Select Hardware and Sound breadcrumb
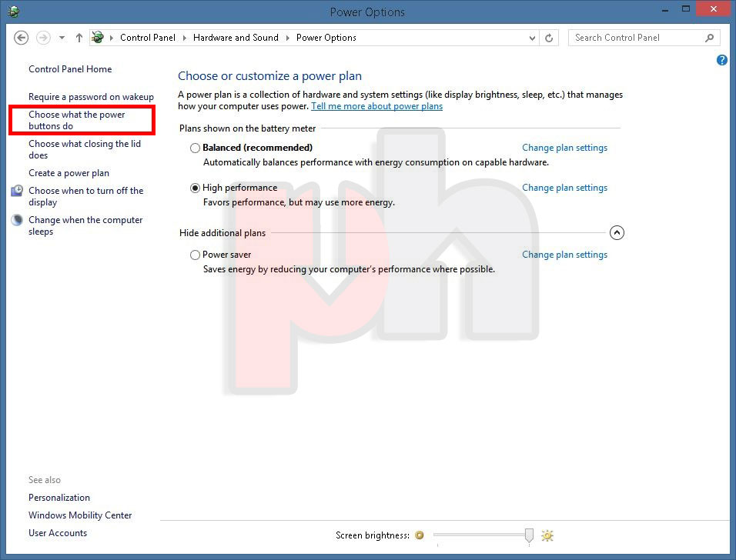The width and height of the screenshot is (736, 560). [236, 38]
